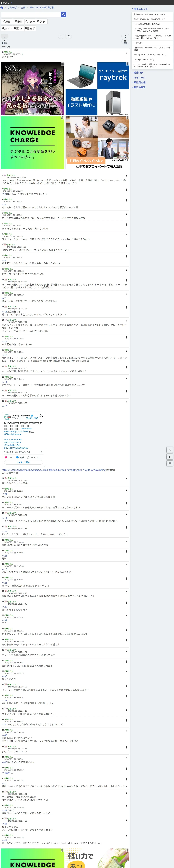
Task: Select page 101 in the pagination
Action: pyautogui.click(x=69, y=36)
